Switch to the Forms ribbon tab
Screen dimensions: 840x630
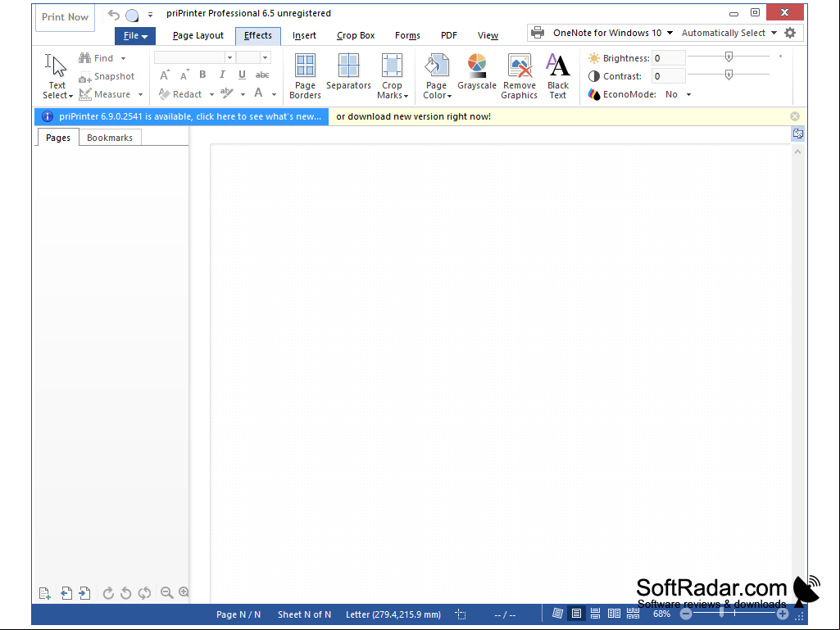point(407,36)
